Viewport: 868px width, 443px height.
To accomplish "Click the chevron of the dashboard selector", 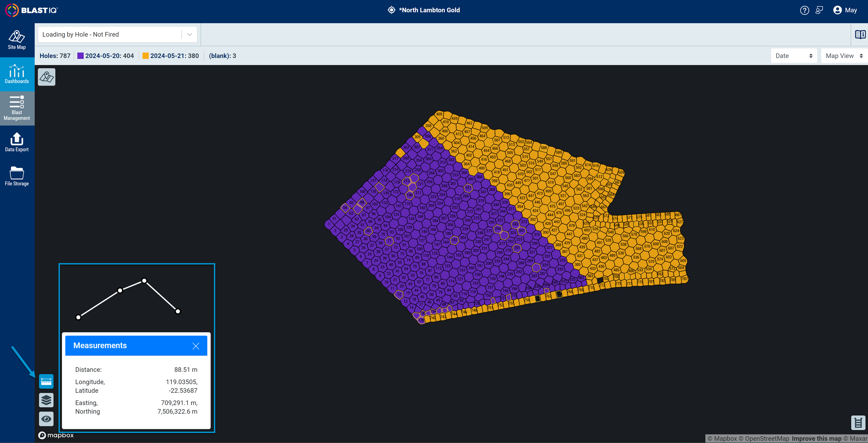I will [x=189, y=34].
